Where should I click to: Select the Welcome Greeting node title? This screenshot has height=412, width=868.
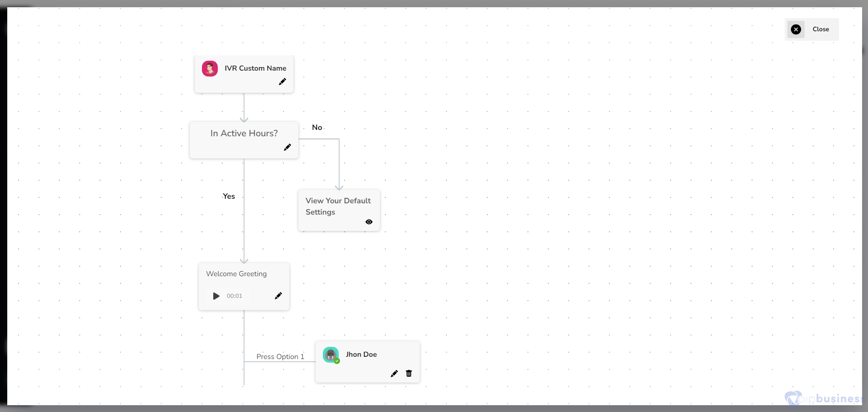point(236,274)
